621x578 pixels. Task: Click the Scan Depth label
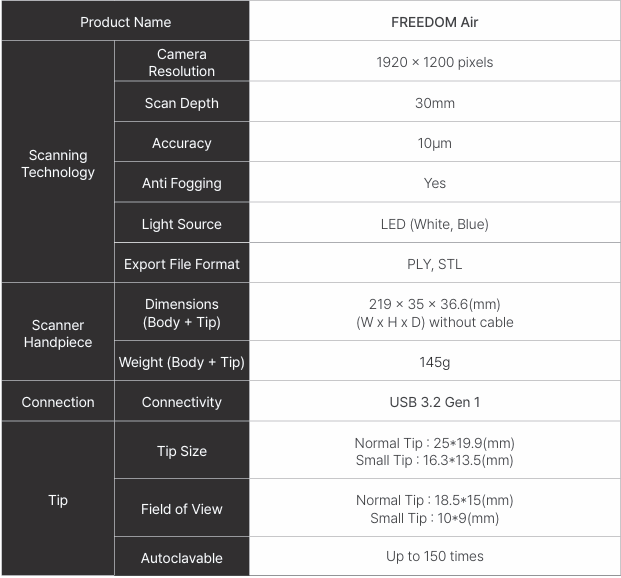[x=181, y=103]
